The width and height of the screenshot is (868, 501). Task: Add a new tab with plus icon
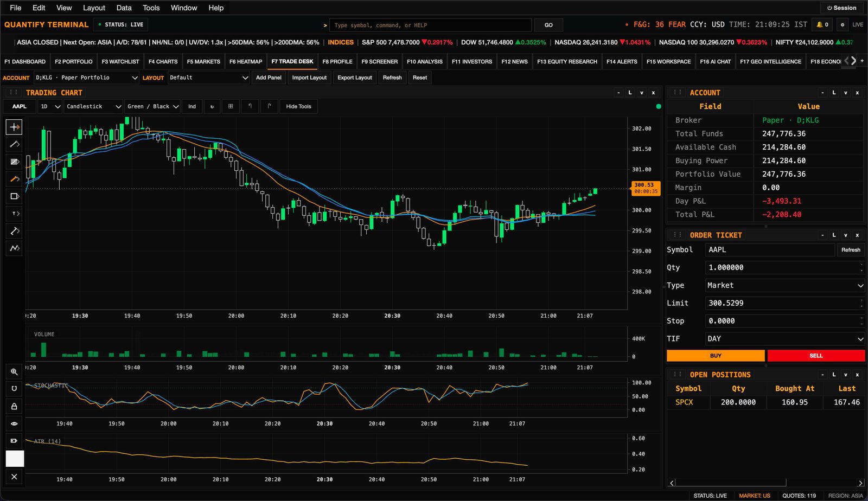[862, 61]
